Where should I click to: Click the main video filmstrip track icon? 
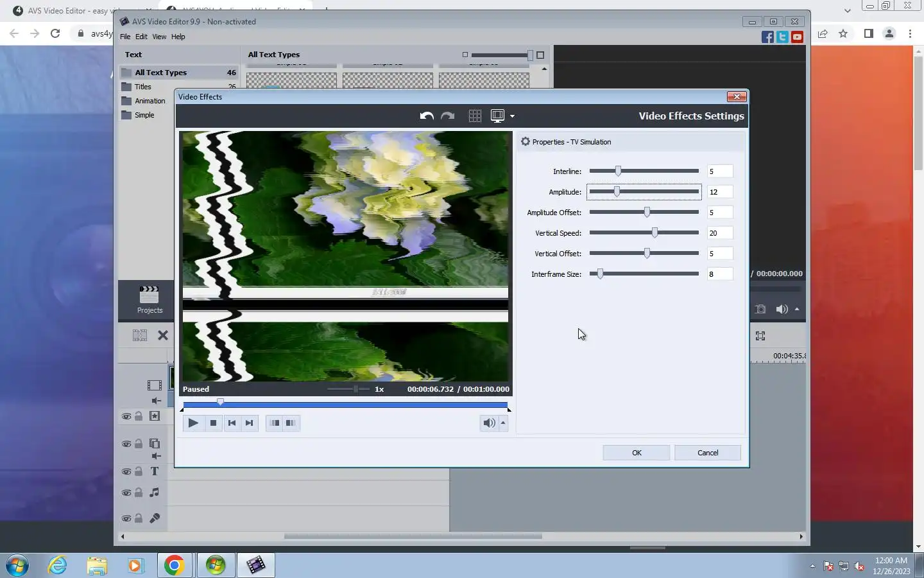point(155,385)
